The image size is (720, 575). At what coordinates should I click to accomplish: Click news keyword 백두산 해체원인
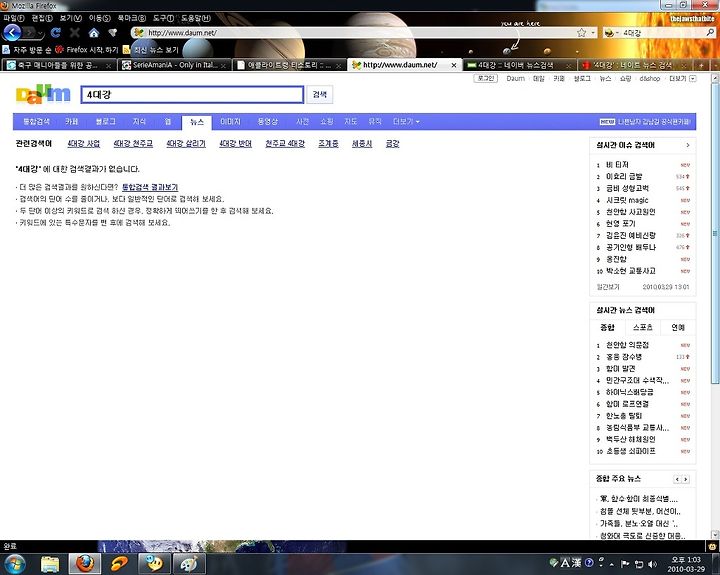point(630,440)
